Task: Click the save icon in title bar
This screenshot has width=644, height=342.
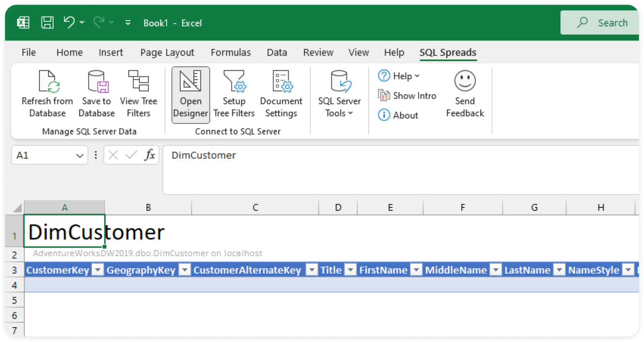Action: (x=47, y=23)
